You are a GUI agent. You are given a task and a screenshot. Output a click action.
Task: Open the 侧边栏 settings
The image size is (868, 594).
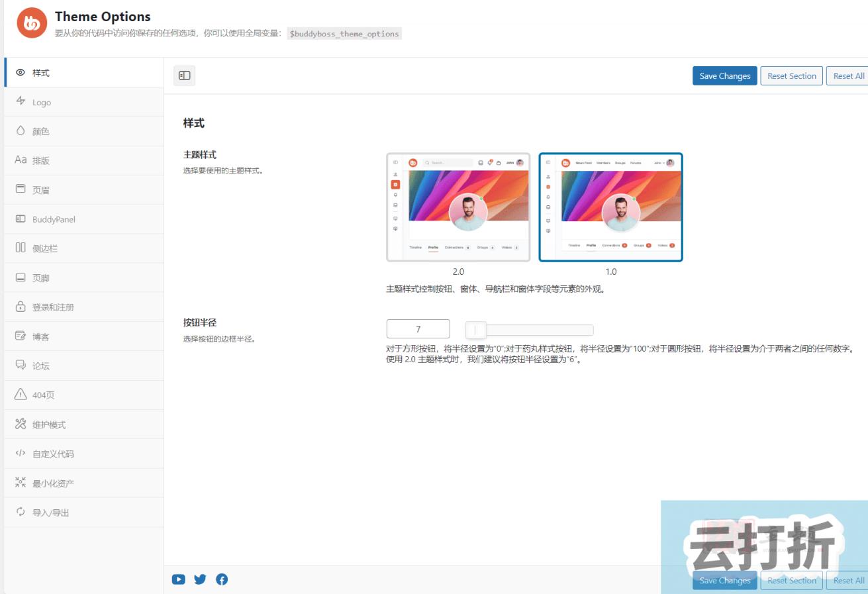[84, 248]
